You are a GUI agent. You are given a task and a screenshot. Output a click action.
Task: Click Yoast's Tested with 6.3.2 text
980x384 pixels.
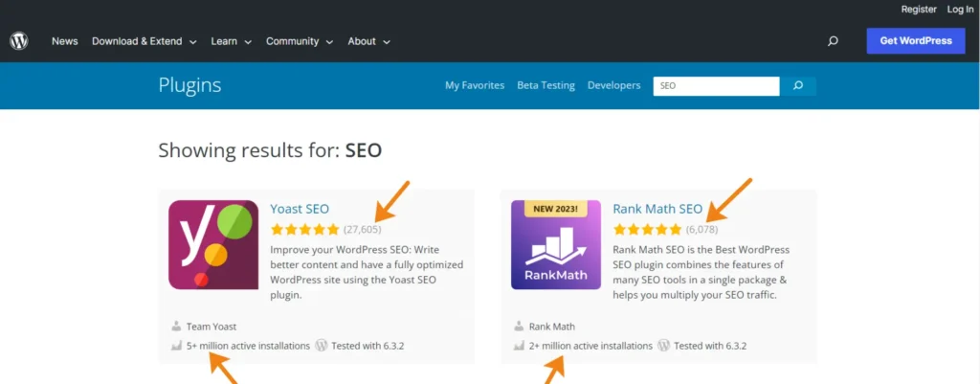coord(367,346)
